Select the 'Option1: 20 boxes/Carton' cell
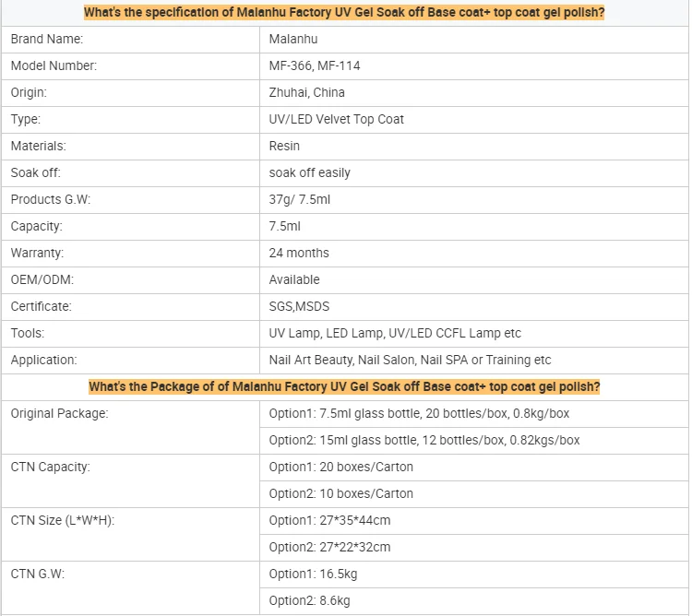 [341, 468]
